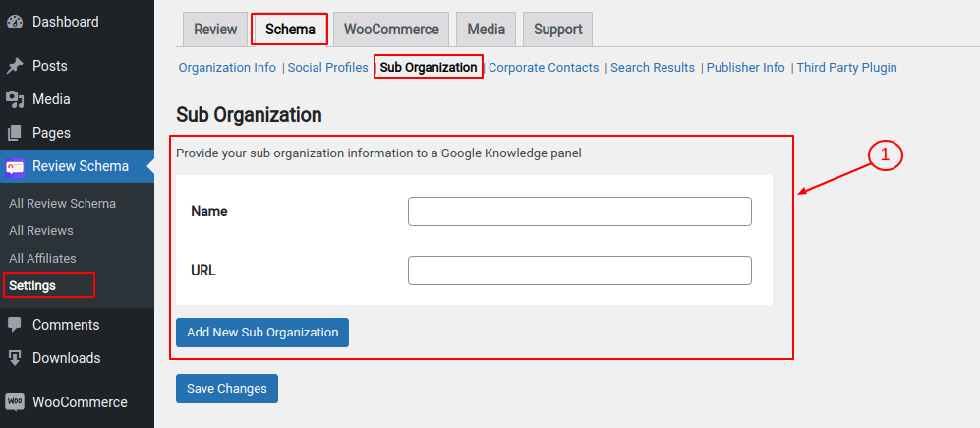The height and width of the screenshot is (428, 980).
Task: Select the Sub Organization section link
Action: click(x=429, y=68)
